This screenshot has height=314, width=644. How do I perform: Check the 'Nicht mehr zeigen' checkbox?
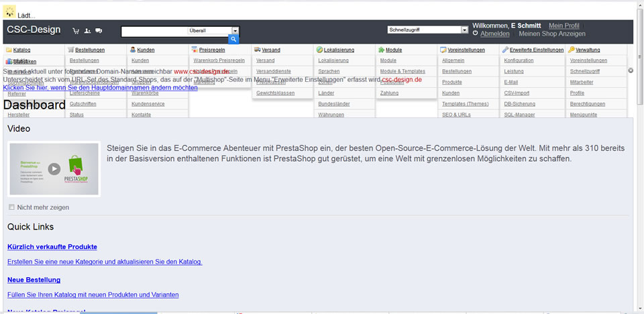click(x=11, y=207)
